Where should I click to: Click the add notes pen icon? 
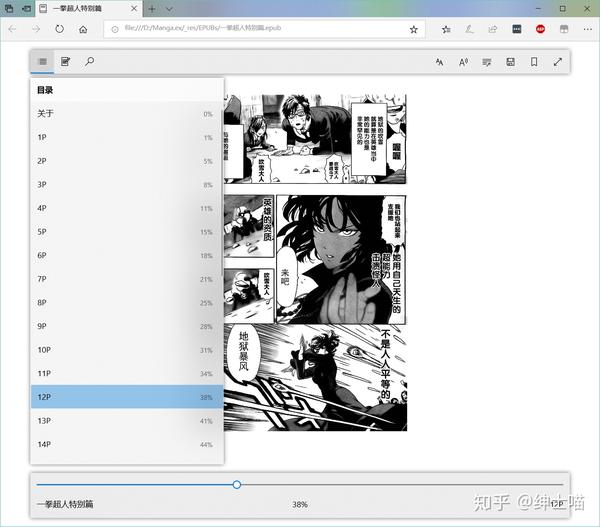click(x=470, y=29)
